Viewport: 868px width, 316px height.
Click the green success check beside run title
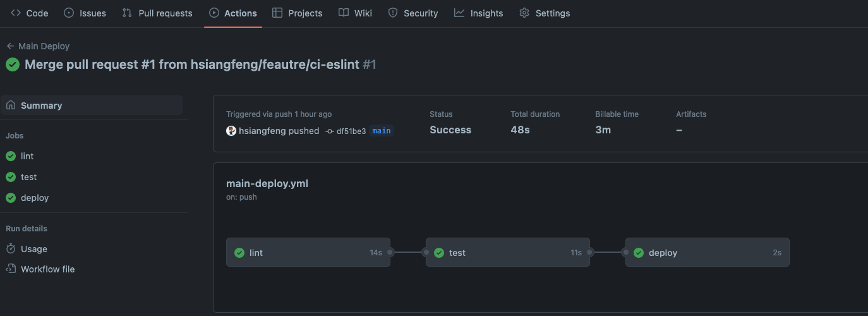13,64
